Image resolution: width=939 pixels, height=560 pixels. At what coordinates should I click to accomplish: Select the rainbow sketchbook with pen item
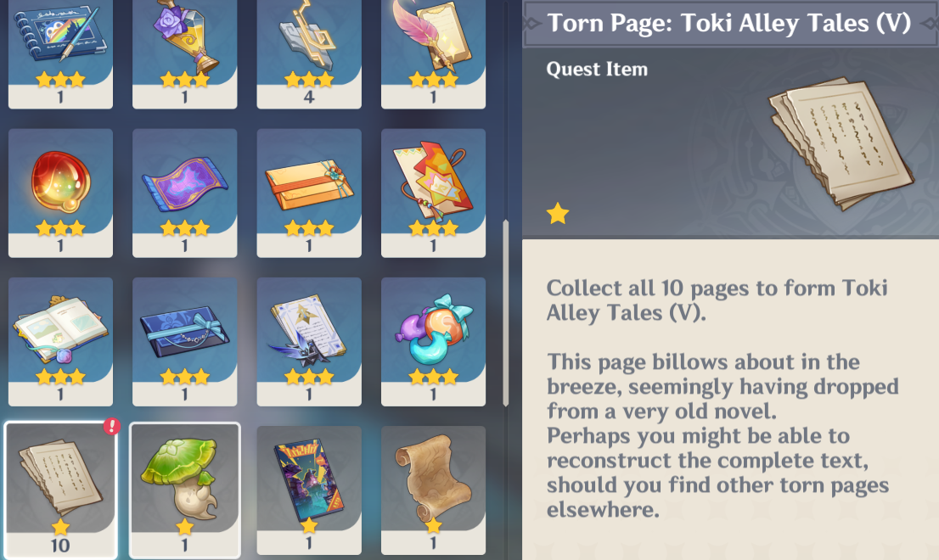point(60,53)
